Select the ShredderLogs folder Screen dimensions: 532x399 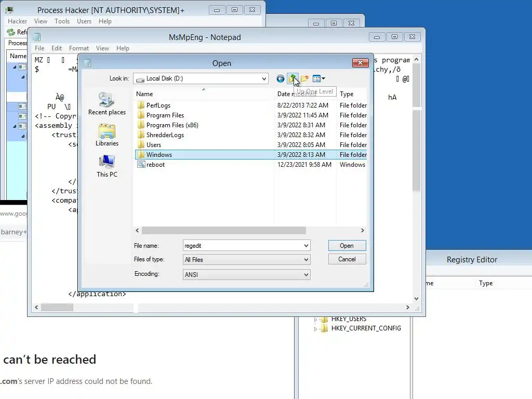tap(165, 135)
